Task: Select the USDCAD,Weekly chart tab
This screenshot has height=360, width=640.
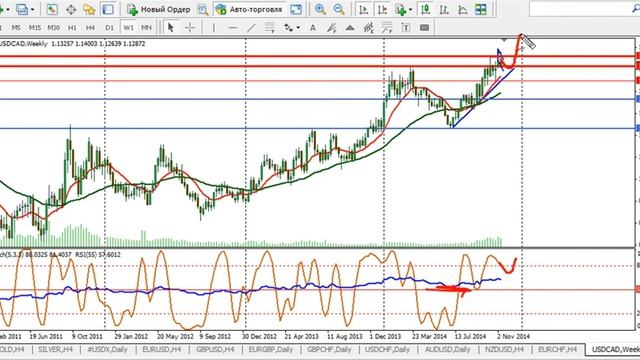Action: coord(614,349)
